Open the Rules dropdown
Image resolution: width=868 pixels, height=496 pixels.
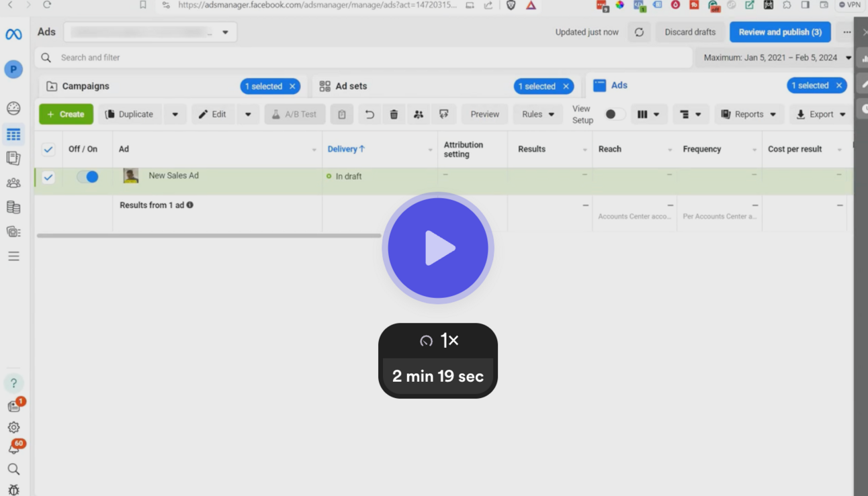(537, 114)
